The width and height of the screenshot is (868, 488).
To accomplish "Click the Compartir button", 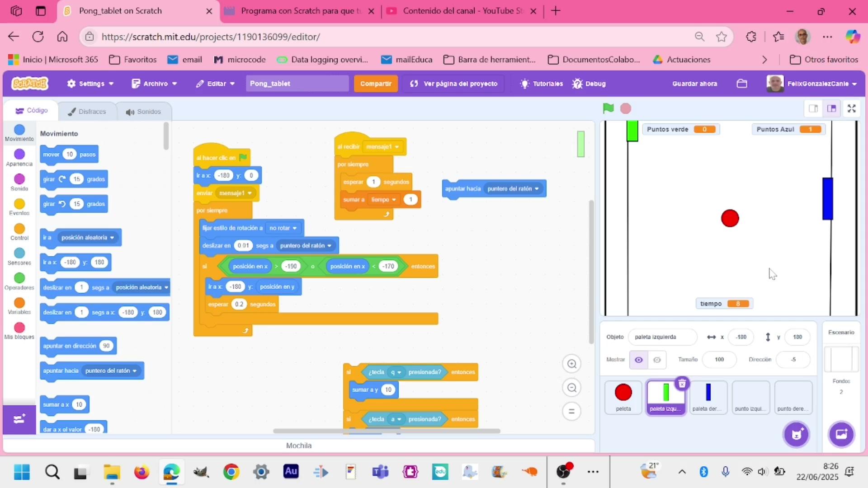I will (x=376, y=84).
